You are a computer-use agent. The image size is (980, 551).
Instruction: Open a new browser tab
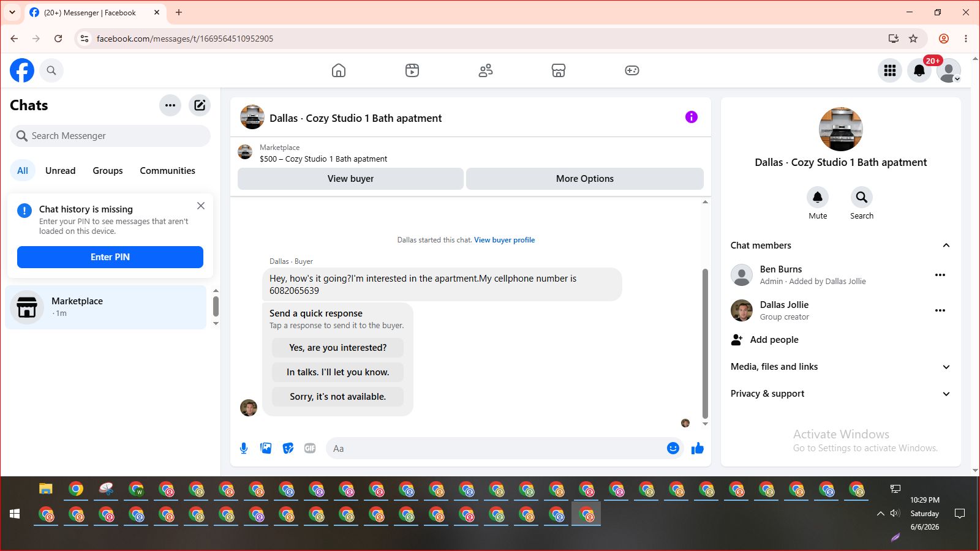(179, 12)
